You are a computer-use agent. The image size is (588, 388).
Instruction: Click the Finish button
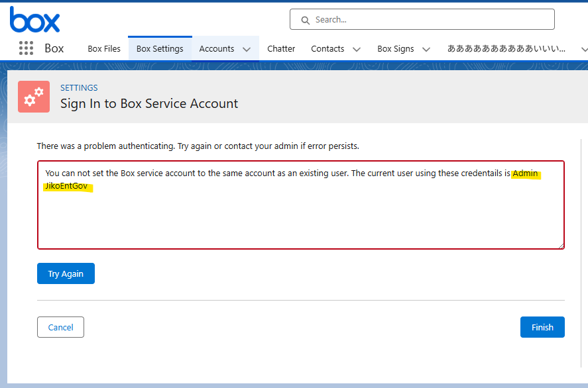(x=542, y=327)
